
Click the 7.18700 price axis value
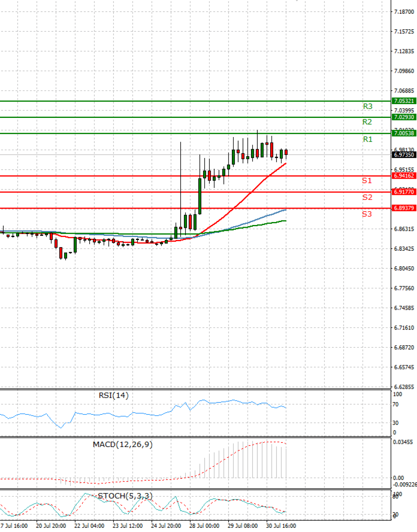(404, 12)
